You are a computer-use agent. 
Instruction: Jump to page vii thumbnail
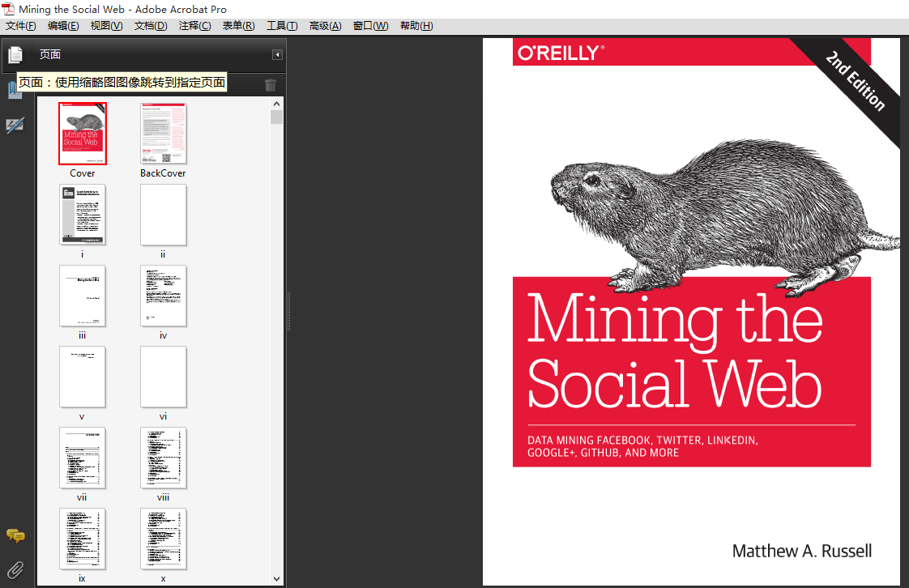point(83,458)
